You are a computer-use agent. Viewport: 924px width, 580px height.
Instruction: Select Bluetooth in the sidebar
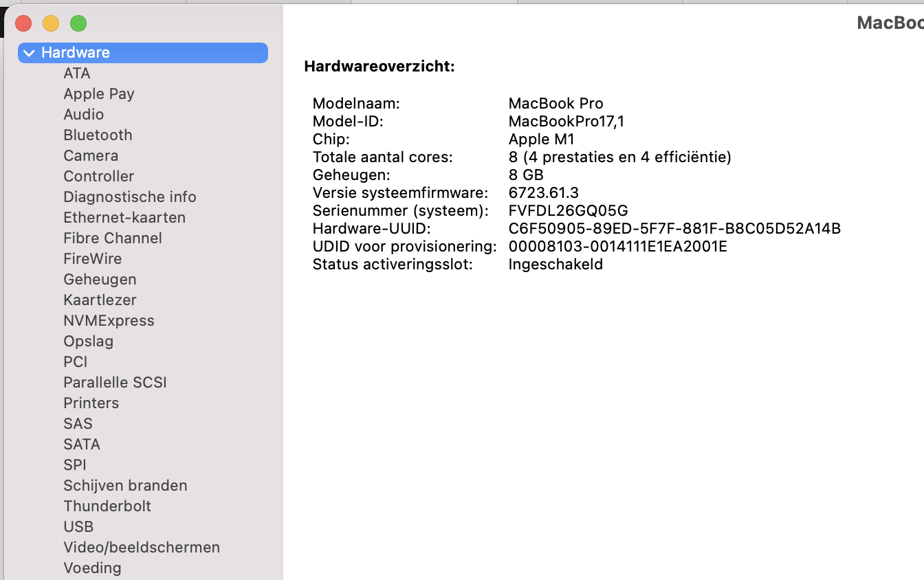coord(98,135)
